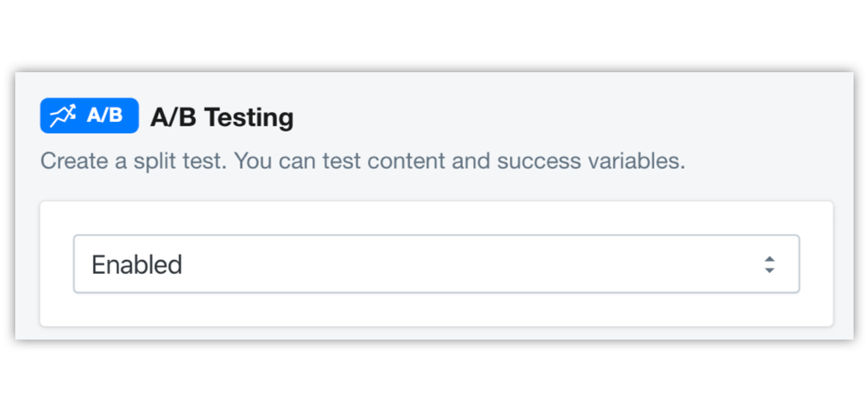The height and width of the screenshot is (411, 868).
Task: Expand the A/B testing status combo box
Action: coord(436,264)
